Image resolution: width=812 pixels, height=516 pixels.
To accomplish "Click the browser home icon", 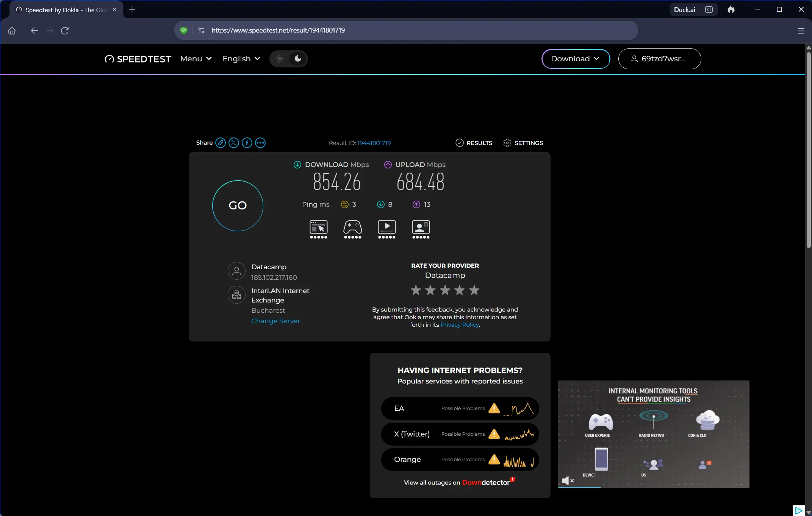I will [12, 30].
